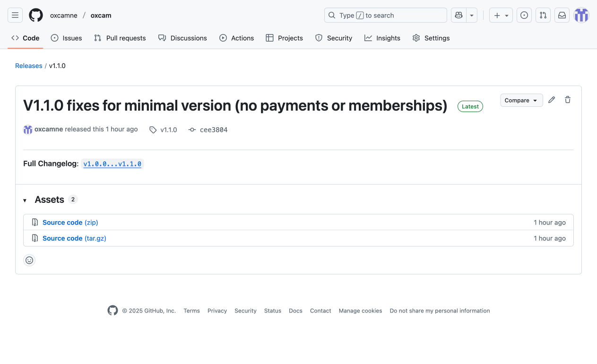Open the footer Docs link
The width and height of the screenshot is (597, 364).
tap(295, 311)
